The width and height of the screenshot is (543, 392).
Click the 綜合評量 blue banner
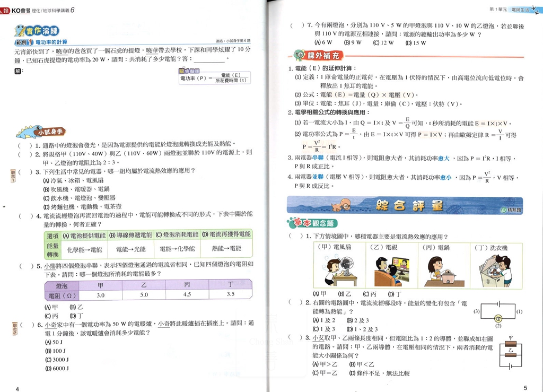[405, 205]
